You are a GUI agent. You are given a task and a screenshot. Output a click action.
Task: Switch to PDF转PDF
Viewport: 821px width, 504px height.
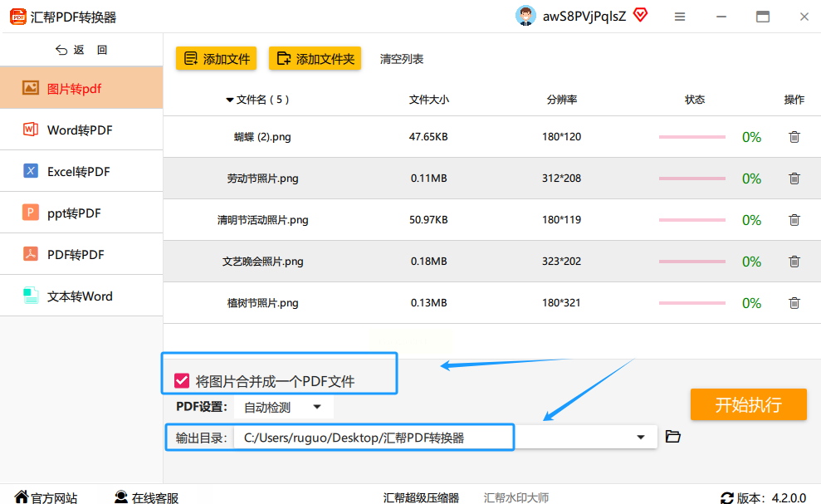point(81,253)
